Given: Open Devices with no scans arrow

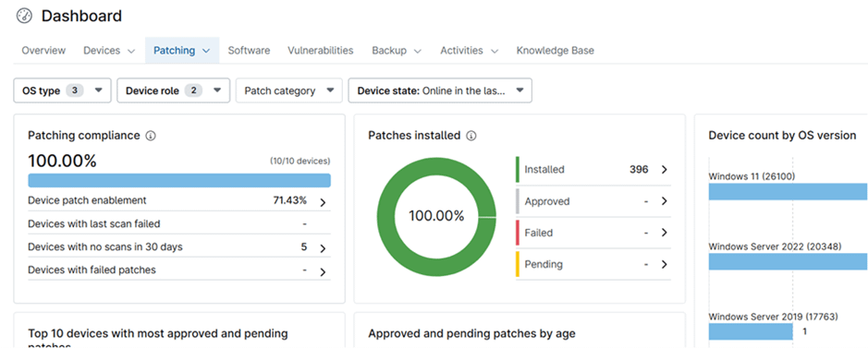Looking at the screenshot, I should click(x=323, y=248).
